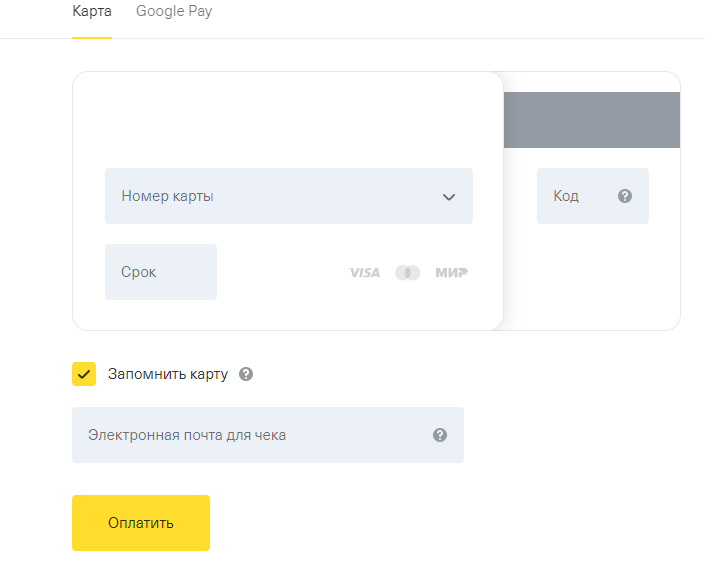Viewport: 705px width, 574px height.
Task: Switch to the Карта tab
Action: pyautogui.click(x=91, y=12)
